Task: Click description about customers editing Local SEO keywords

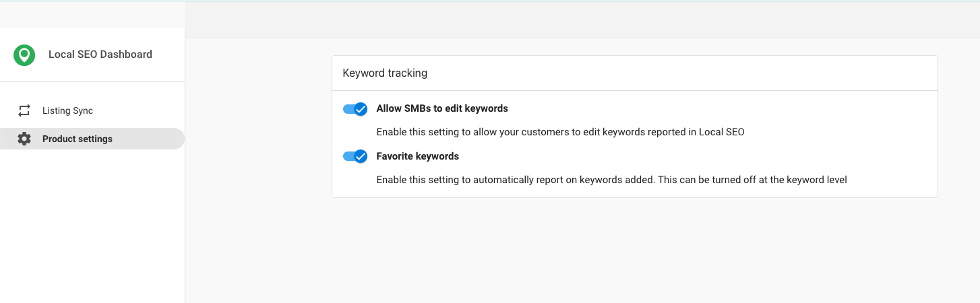Action: click(x=560, y=132)
